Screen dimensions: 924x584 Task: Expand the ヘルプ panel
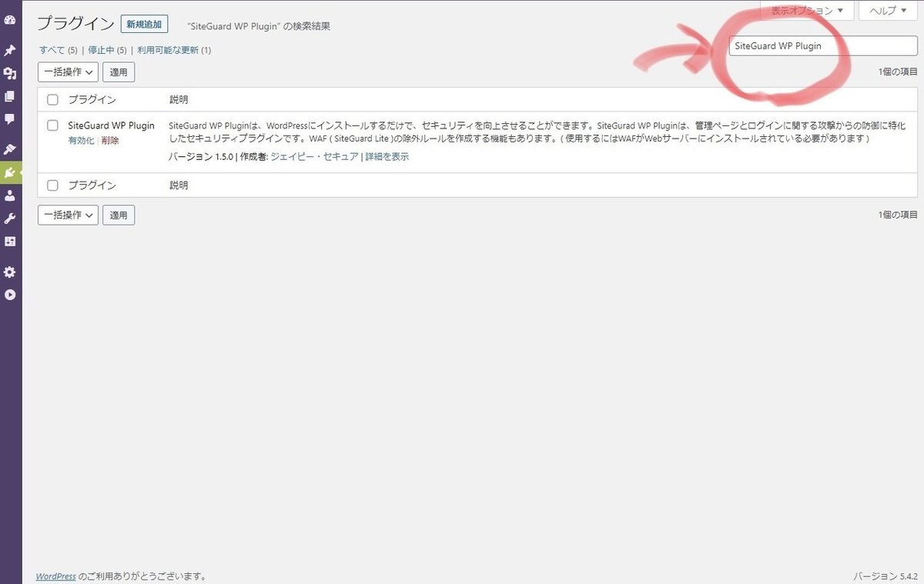[x=887, y=11]
